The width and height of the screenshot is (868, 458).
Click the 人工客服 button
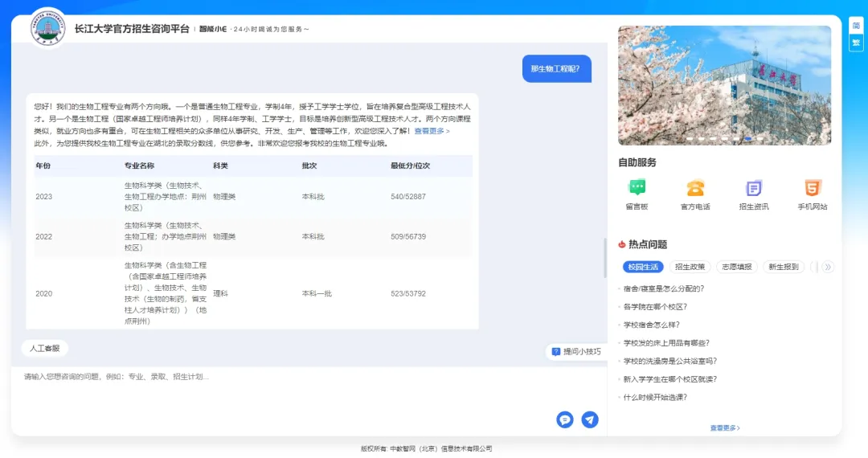tap(45, 349)
